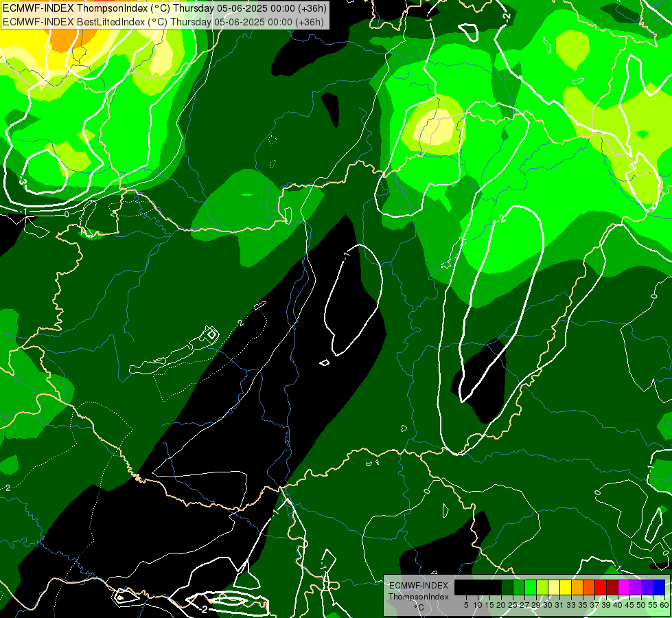Click the legend scale value 37
Screen dimensions: 672x618
(x=595, y=605)
